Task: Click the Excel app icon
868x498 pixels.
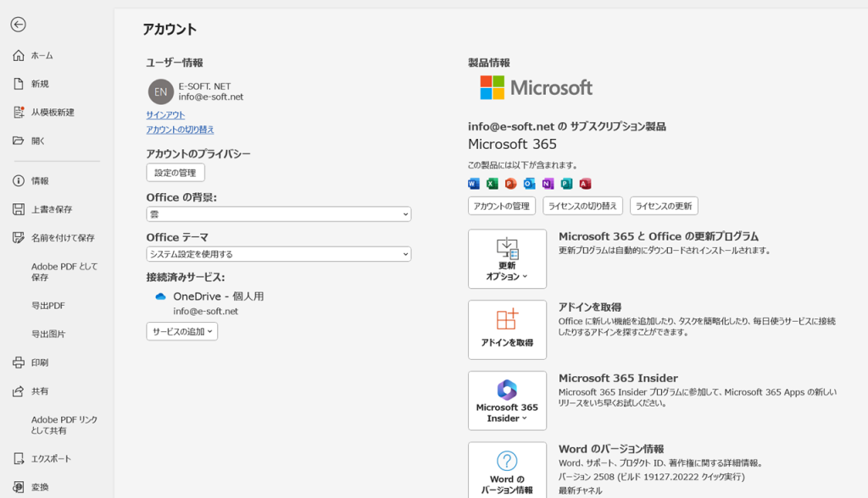Action: pyautogui.click(x=492, y=184)
